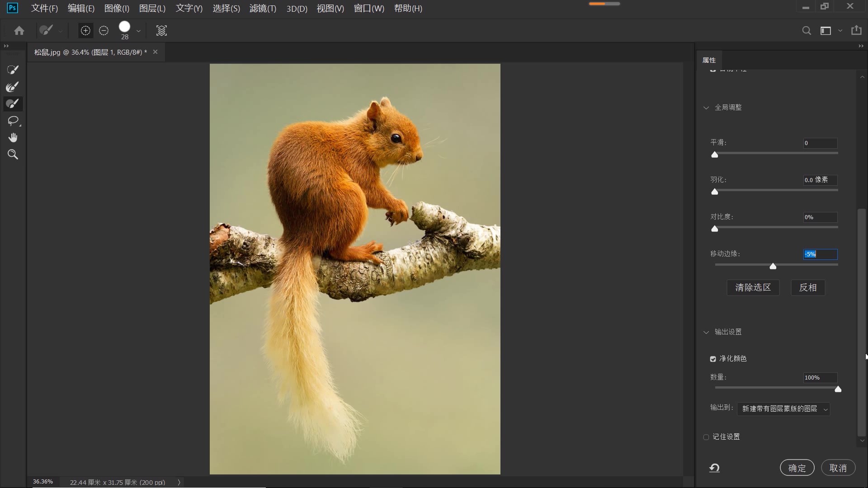Collapse the 输出设置 section

point(706,332)
